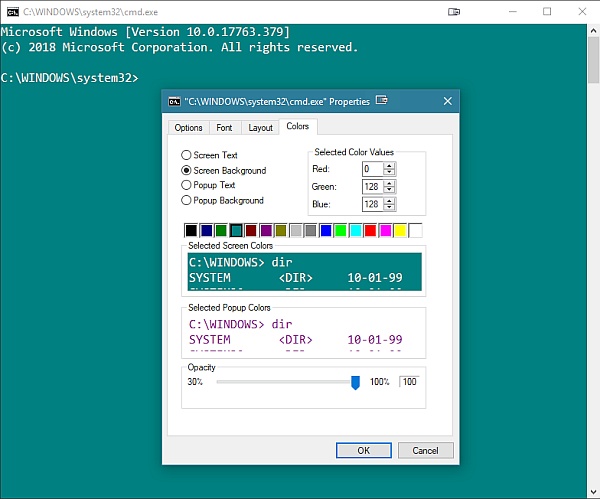Pick the selected teal color swatch
Viewport: 600px width, 499px height.
[236, 230]
